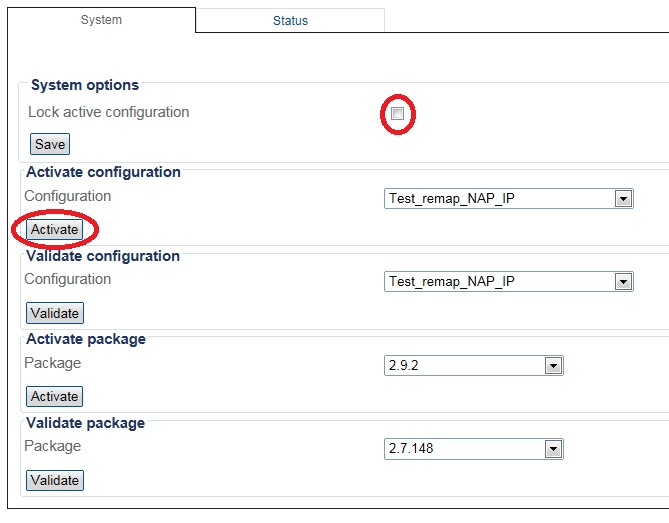
Task: Open the Activate configuration dropdown arrow
Action: [623, 199]
